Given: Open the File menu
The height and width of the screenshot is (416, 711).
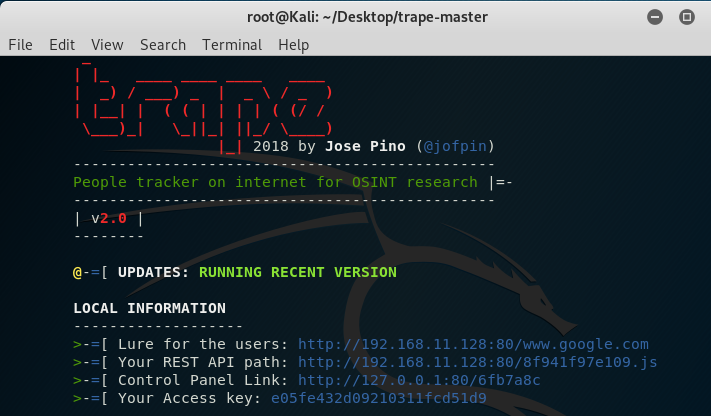Looking at the screenshot, I should (x=20, y=45).
